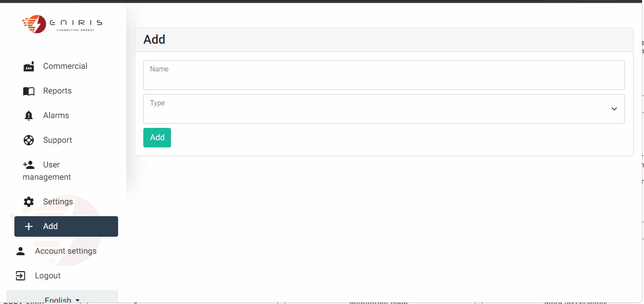Click the Settings gear icon
644x304 pixels.
pyautogui.click(x=29, y=202)
